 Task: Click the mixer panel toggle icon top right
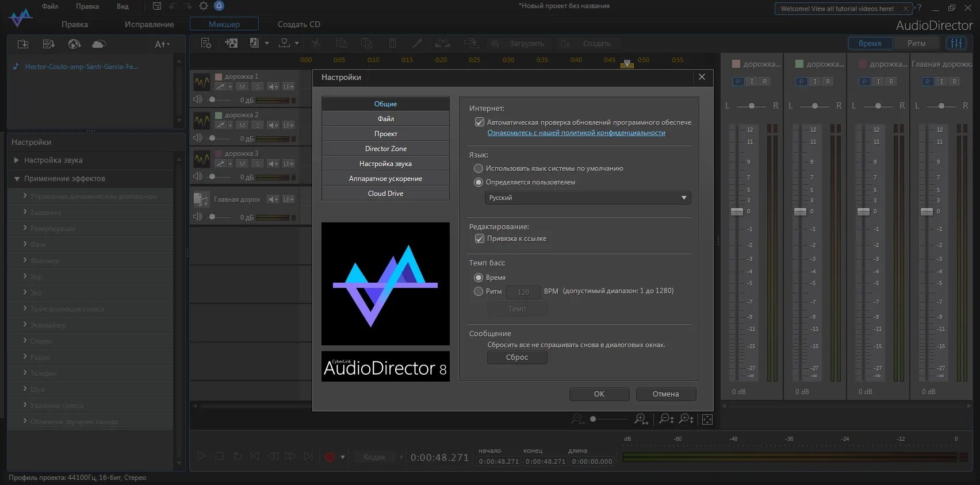click(x=956, y=43)
